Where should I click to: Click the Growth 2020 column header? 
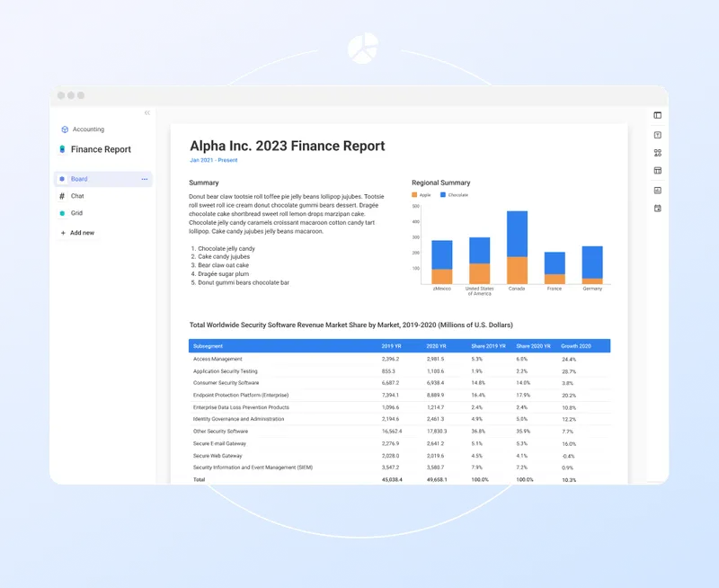pos(576,346)
